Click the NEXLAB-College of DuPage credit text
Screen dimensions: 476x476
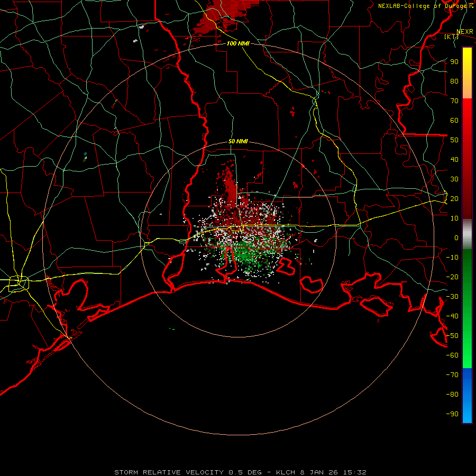[x=425, y=6]
